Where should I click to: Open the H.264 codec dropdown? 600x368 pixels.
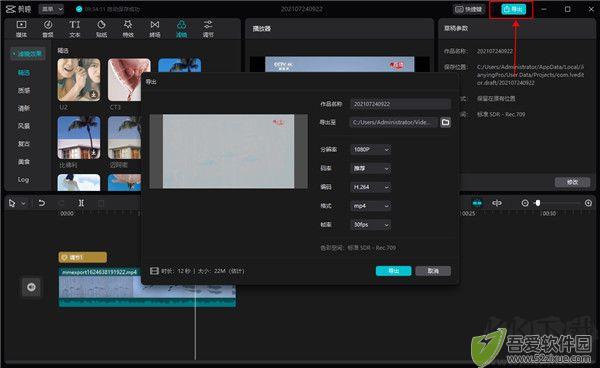(x=370, y=187)
